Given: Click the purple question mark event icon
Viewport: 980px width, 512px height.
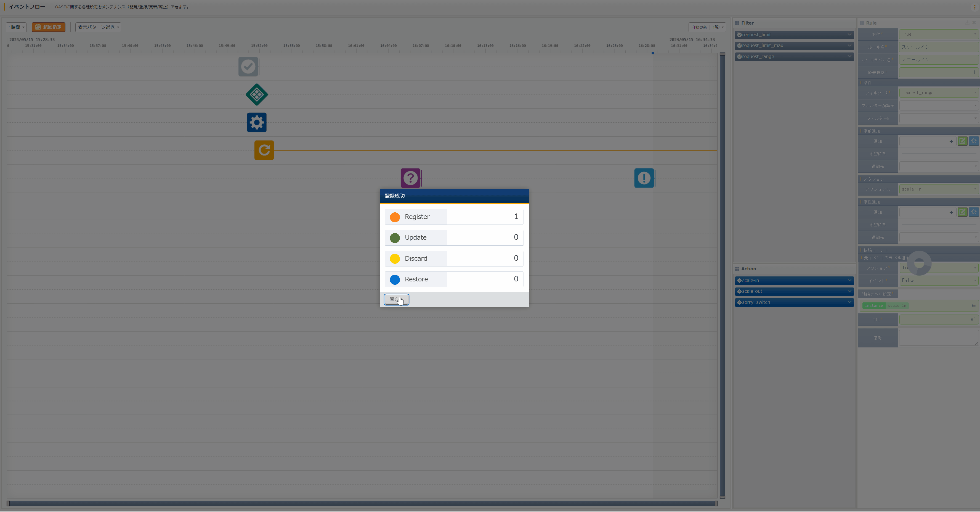Looking at the screenshot, I should click(410, 178).
